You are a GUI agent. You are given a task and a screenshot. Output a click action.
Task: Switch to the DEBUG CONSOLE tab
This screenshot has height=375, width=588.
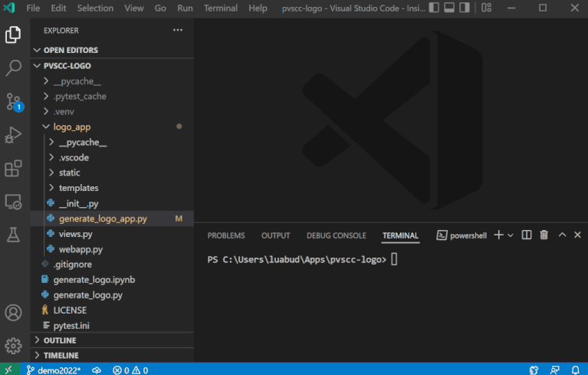[337, 235]
